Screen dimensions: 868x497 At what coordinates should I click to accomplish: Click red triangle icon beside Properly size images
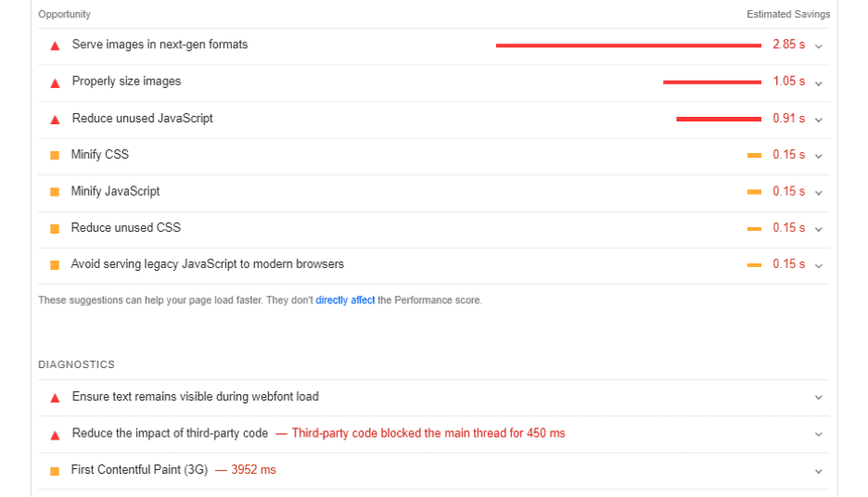[x=55, y=83]
